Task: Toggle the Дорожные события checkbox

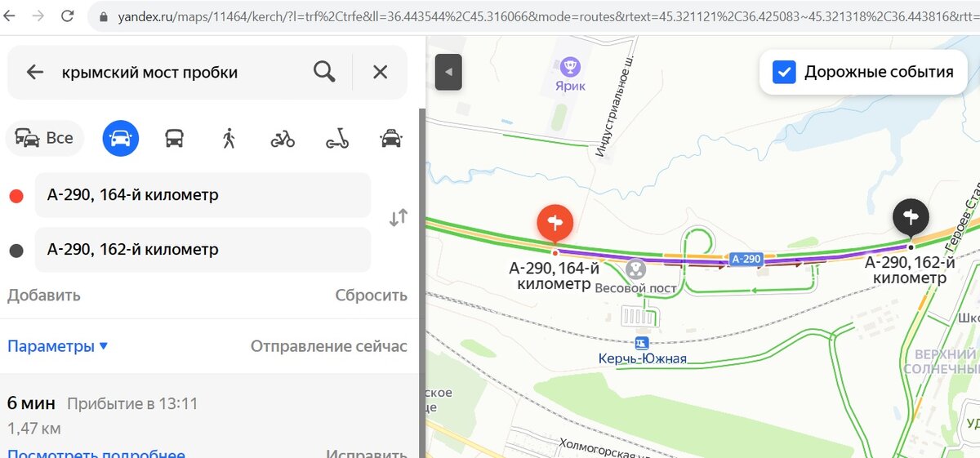Action: point(784,72)
